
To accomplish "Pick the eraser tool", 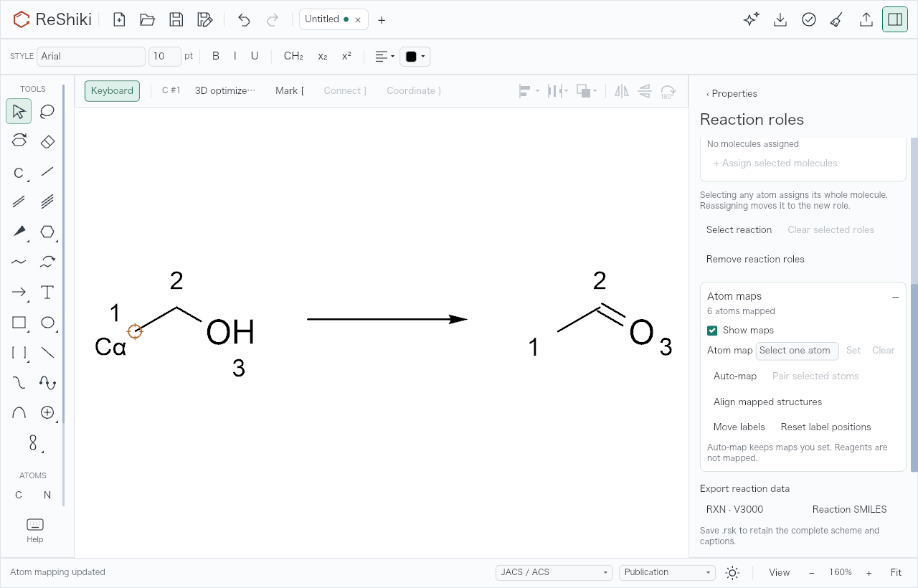I will coord(47,141).
